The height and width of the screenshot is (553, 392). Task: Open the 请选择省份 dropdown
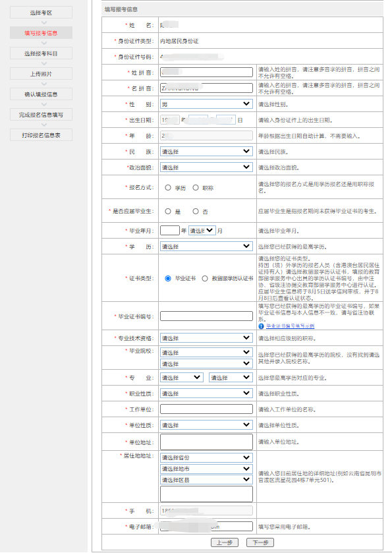[x=206, y=457]
